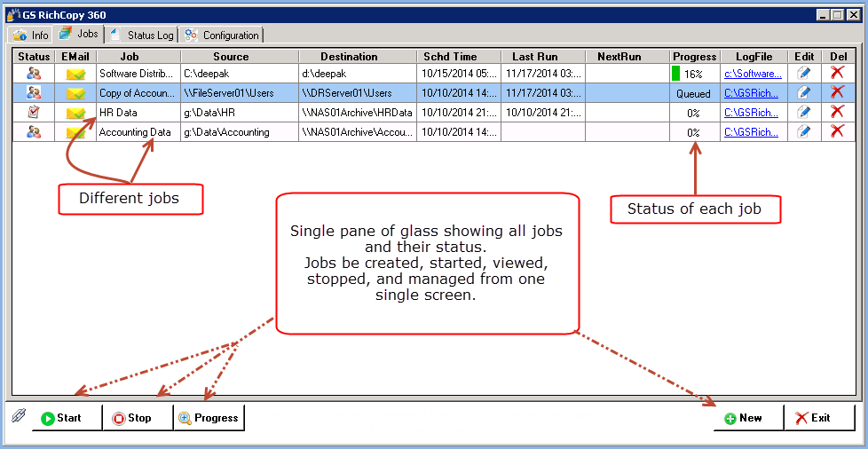Click source cell \\FileServer01\Users
Screen dimensions: 868x449
(240, 93)
